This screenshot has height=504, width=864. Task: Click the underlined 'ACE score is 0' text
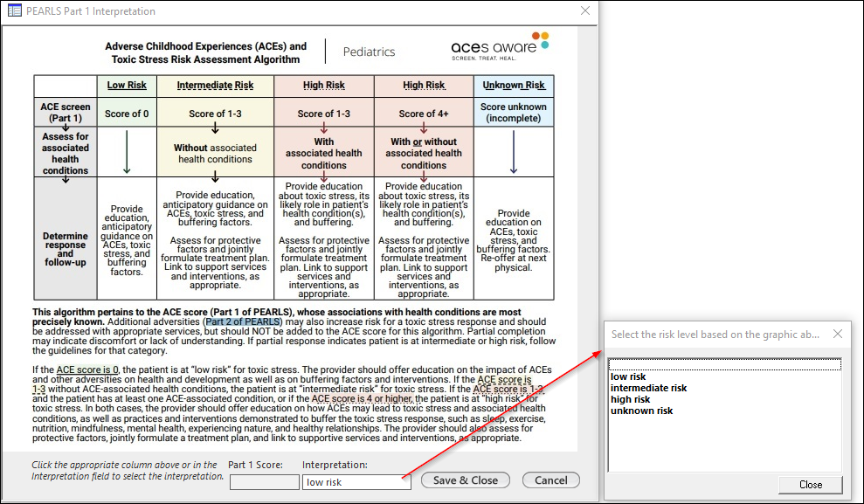pos(87,369)
